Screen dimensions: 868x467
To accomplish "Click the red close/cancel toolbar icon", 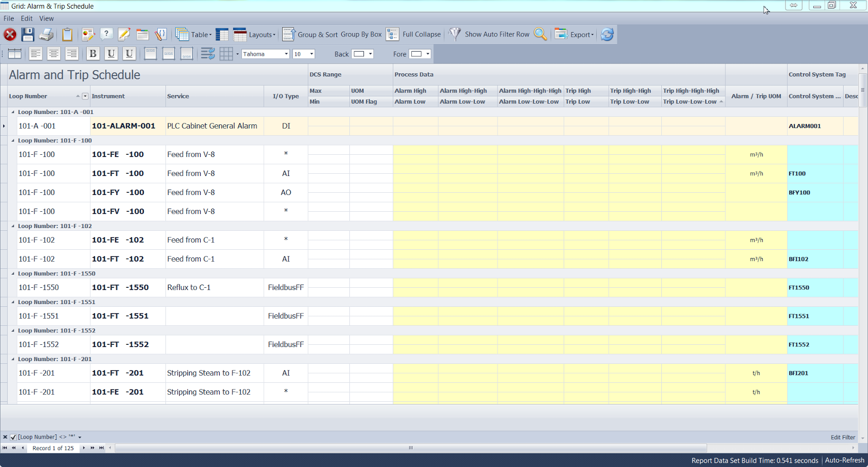I will (10, 35).
